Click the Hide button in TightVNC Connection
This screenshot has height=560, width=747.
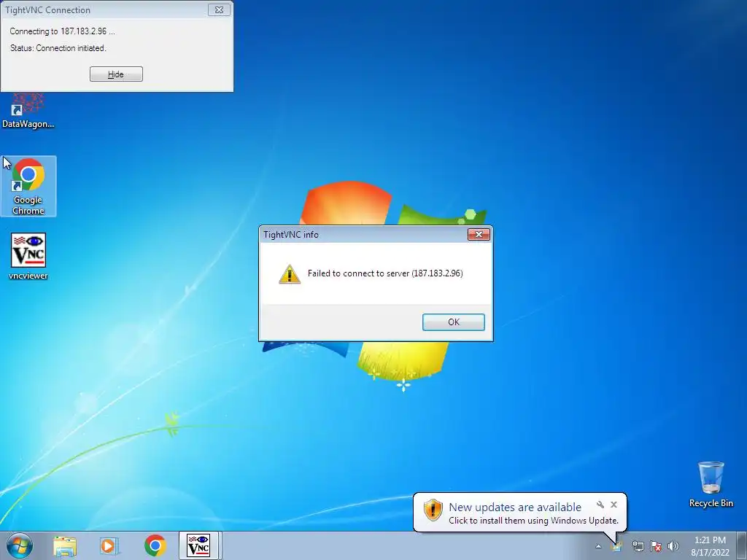tap(116, 74)
